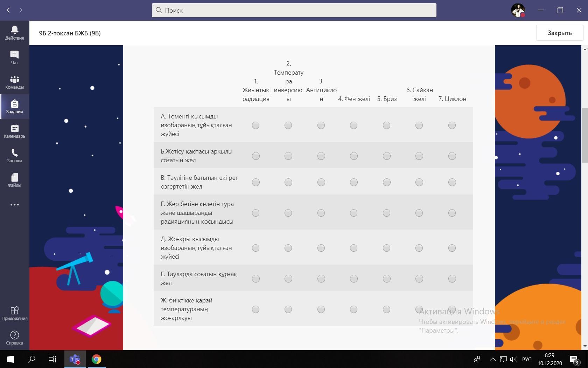Click row label В. Тәулігіне бағытын екі рет өзгертетін жел
The height and width of the screenshot is (368, 588).
(199, 182)
